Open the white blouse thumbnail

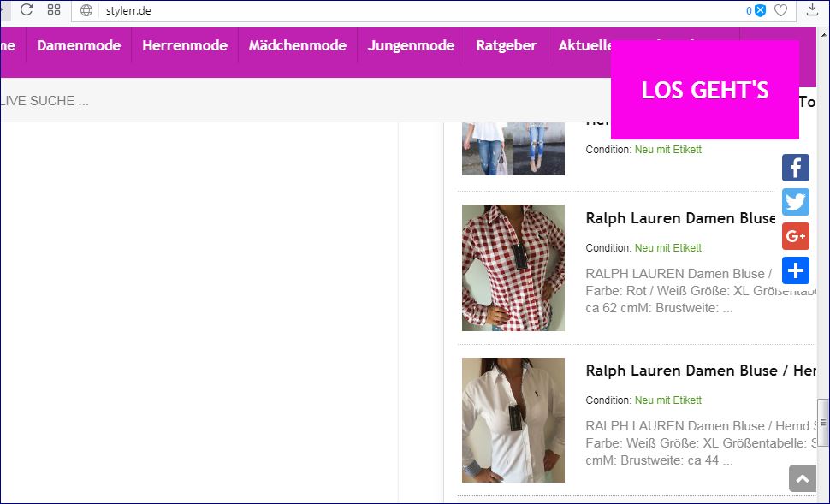click(x=513, y=420)
